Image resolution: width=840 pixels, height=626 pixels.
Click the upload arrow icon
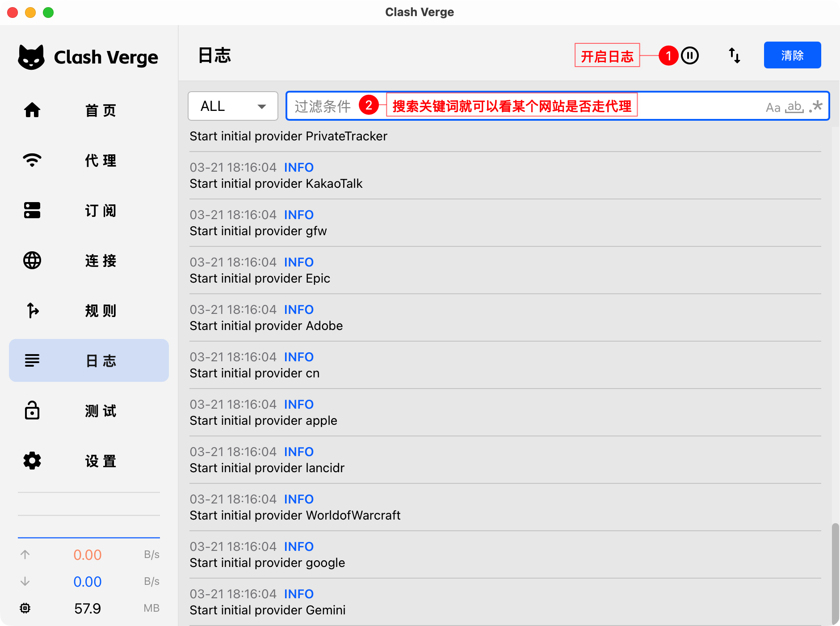coord(25,554)
